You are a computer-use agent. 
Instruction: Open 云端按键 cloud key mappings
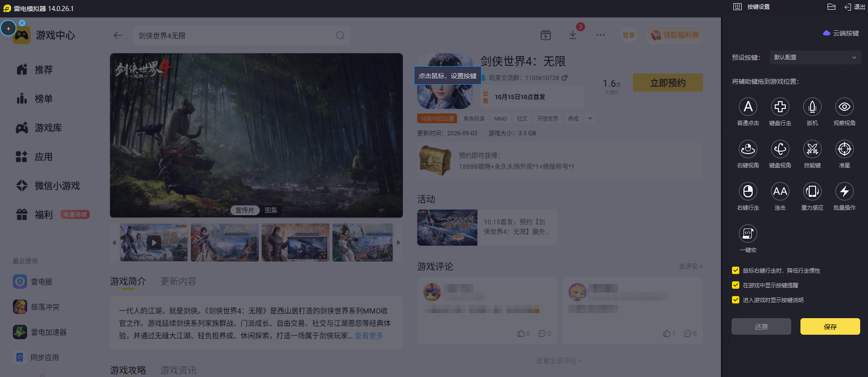pyautogui.click(x=841, y=33)
